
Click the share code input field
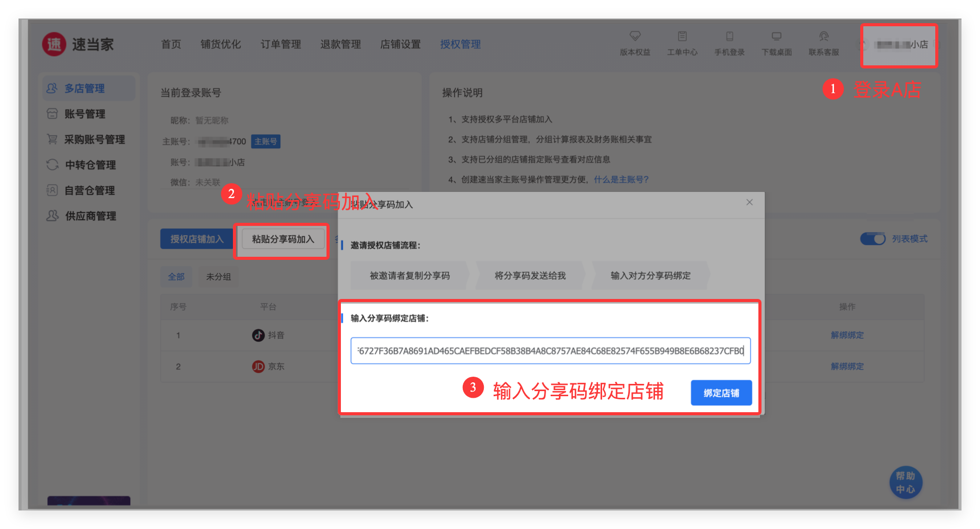point(550,351)
